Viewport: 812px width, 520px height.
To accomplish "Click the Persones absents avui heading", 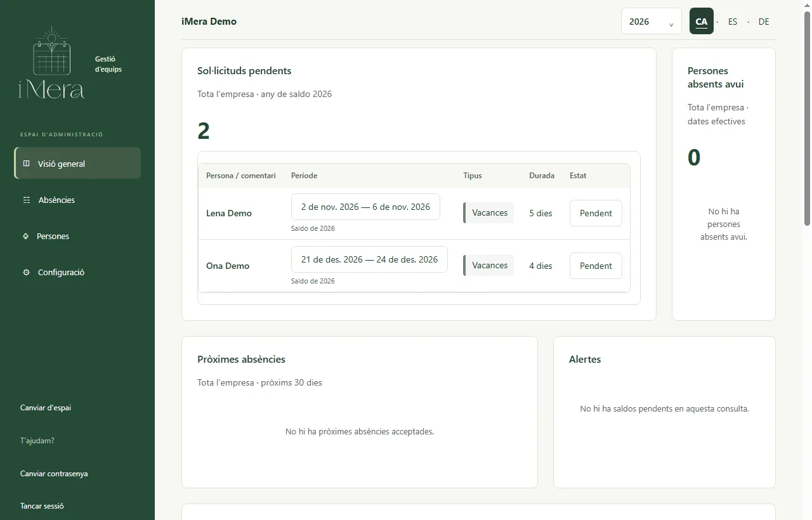I will coord(716,77).
